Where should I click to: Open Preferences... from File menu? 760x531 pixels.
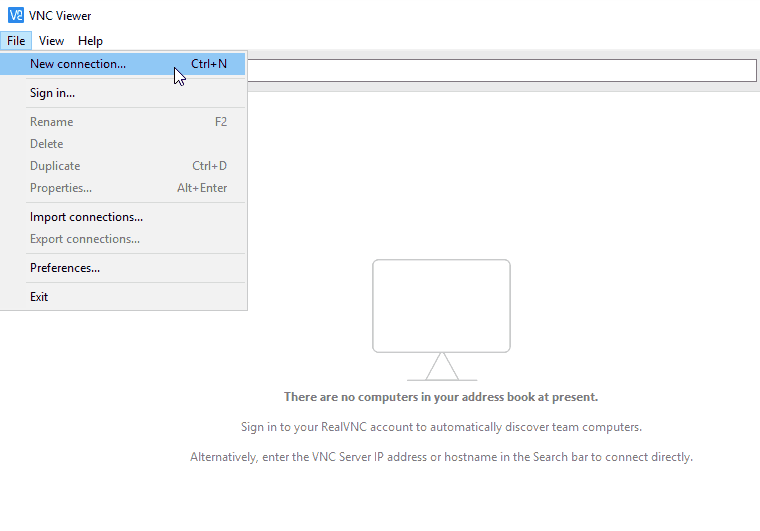pos(123,268)
